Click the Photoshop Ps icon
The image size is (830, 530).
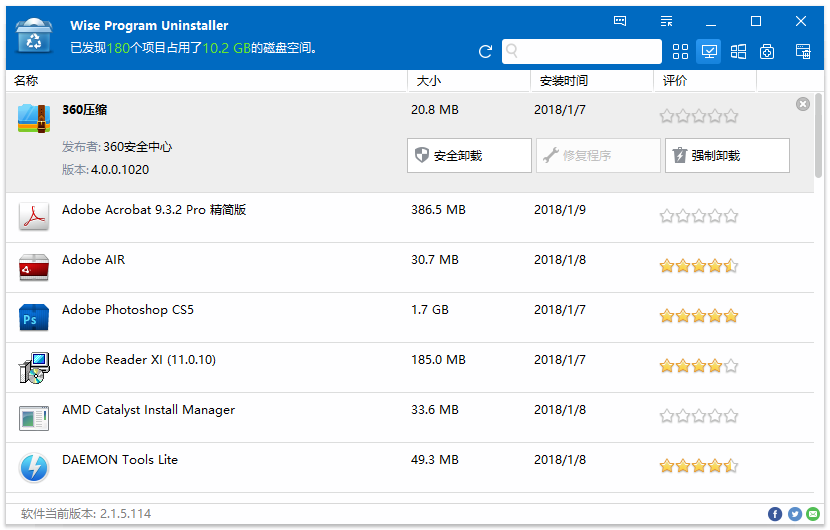[x=34, y=317]
